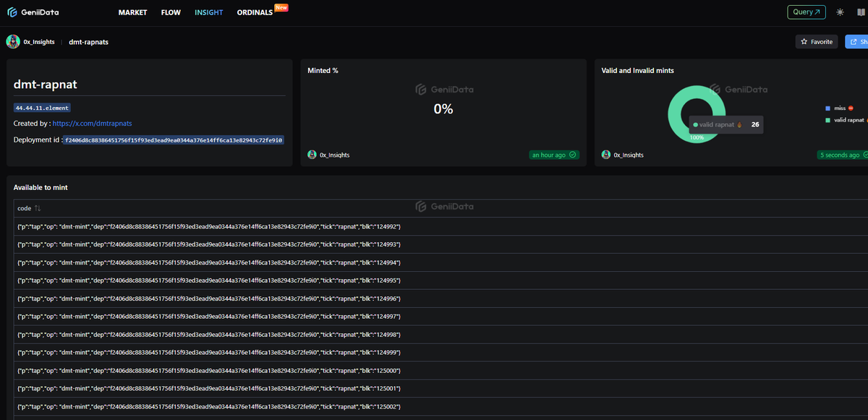Viewport: 868px width, 420px height.
Task: Toggle the green 'valid rapnat' legend swatch
Action: [827, 119]
